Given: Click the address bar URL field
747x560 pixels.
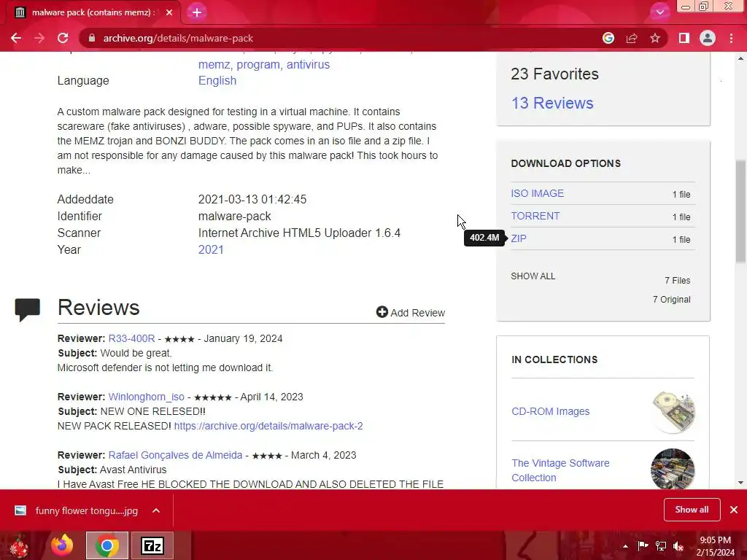Looking at the screenshot, I should pos(333,38).
